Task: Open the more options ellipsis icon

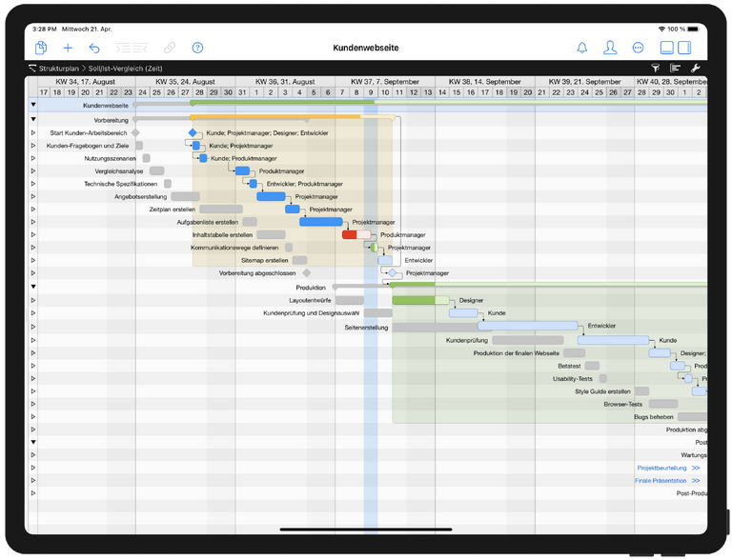Action: pos(638,48)
